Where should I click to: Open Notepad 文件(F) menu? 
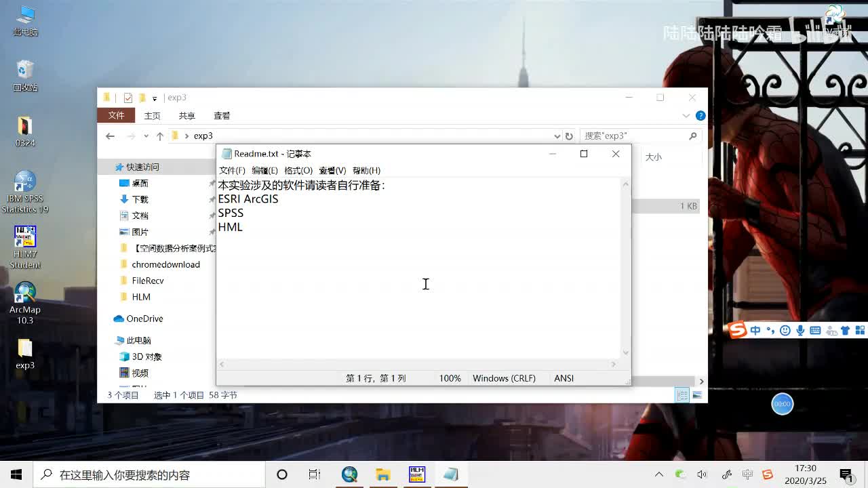coord(232,170)
